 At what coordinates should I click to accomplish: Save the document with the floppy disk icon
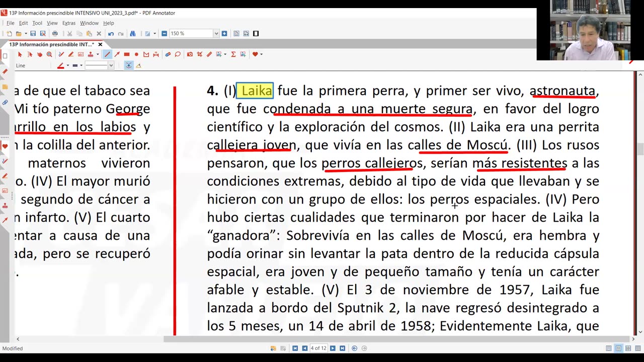33,34
